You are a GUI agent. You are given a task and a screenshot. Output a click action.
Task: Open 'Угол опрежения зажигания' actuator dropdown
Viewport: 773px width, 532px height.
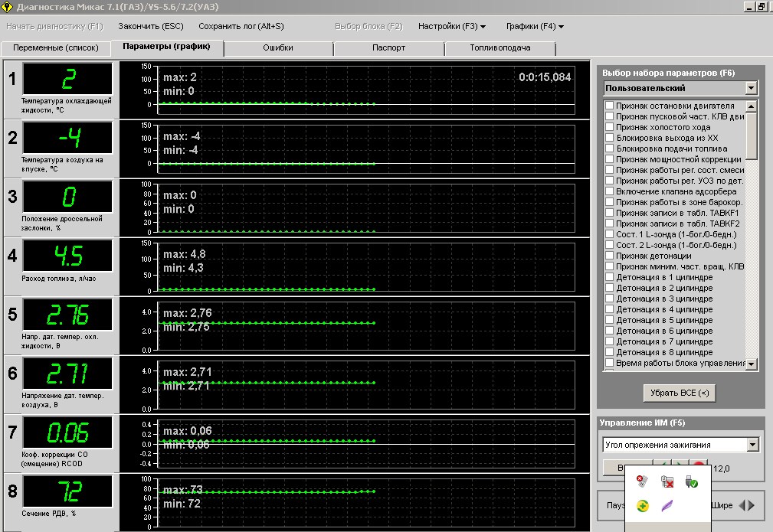[x=752, y=445]
